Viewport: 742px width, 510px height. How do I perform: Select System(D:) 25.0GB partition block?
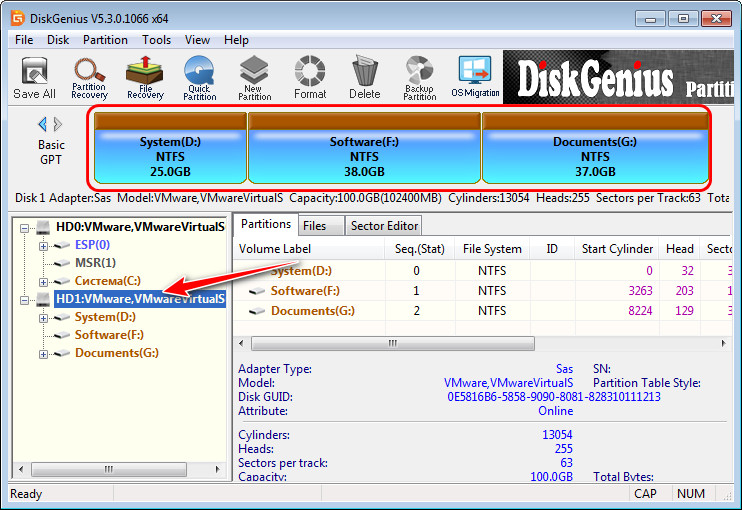pyautogui.click(x=170, y=148)
